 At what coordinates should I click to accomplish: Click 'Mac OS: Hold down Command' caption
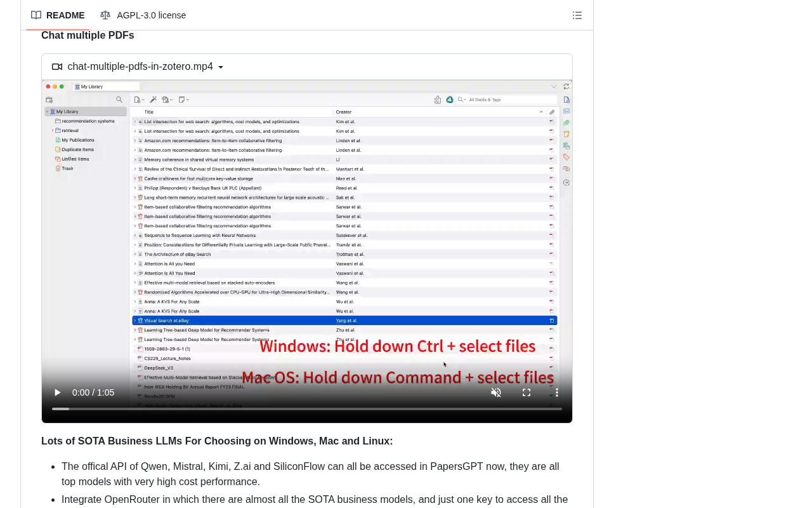click(x=398, y=377)
